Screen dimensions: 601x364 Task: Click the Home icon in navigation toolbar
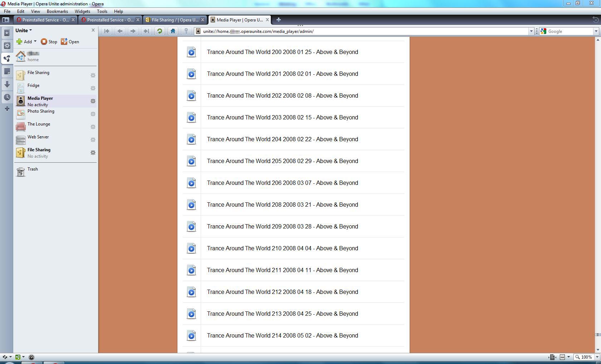173,31
